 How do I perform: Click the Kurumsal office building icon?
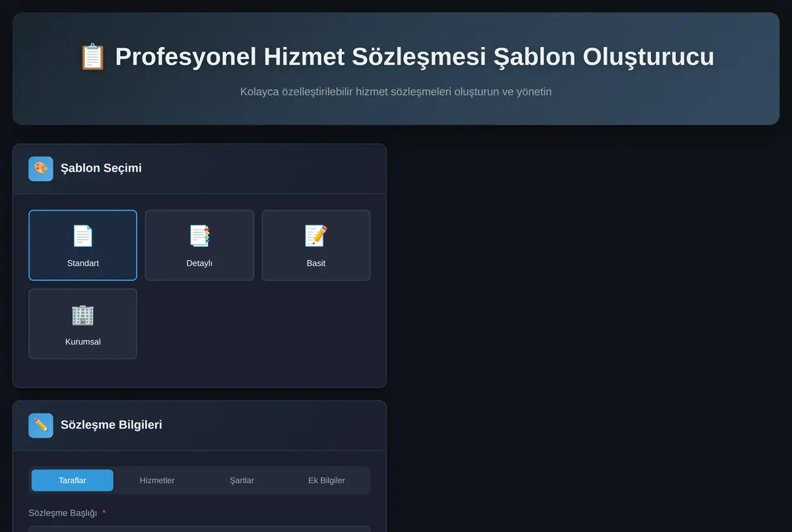click(x=82, y=315)
